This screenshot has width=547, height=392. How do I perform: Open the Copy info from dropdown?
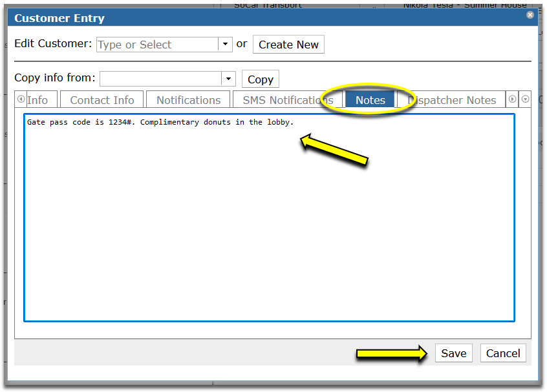coord(228,77)
